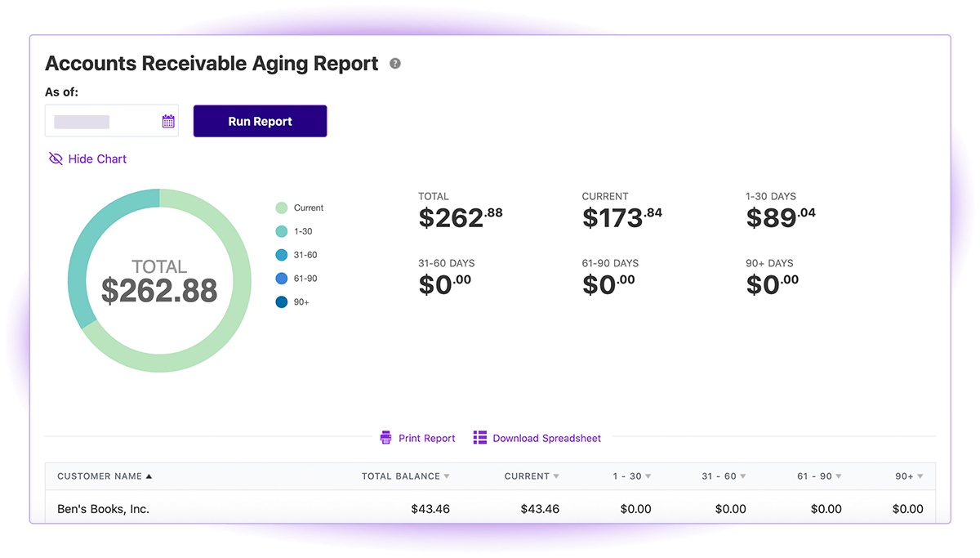Image resolution: width=980 pixels, height=558 pixels.
Task: Hide the chart via text link
Action: tap(97, 158)
